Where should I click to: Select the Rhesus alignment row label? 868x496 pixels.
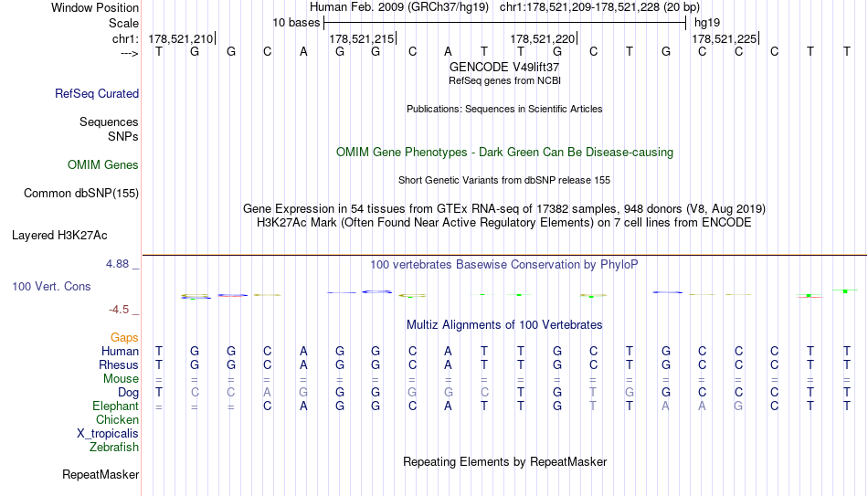(x=119, y=364)
